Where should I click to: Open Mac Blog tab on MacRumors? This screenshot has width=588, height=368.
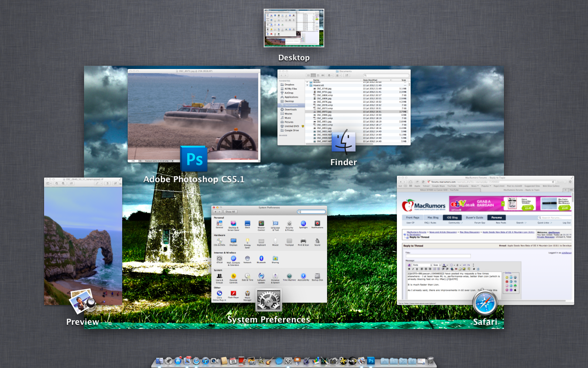[x=433, y=218]
